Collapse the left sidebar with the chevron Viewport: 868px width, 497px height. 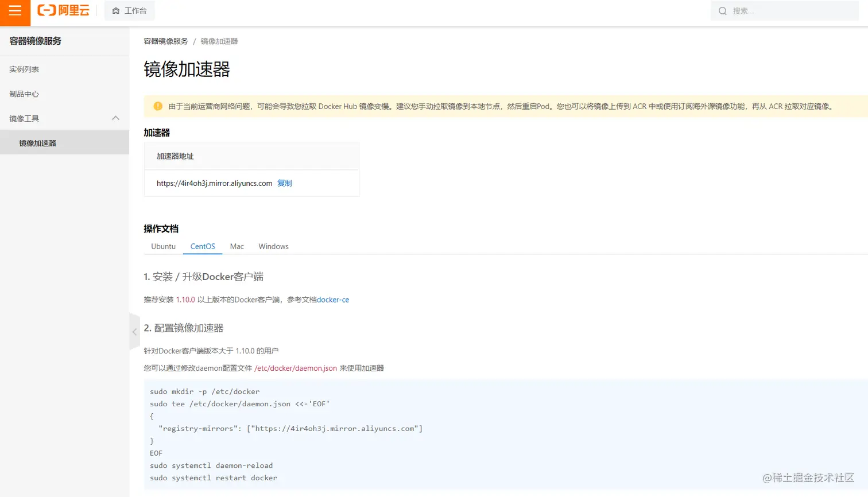point(134,332)
